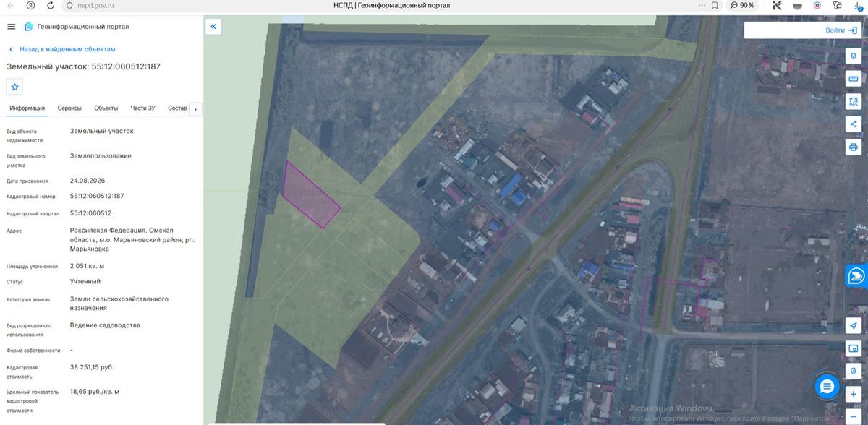Share the current map view
Image resolution: width=868 pixels, height=425 pixels.
pos(854,124)
